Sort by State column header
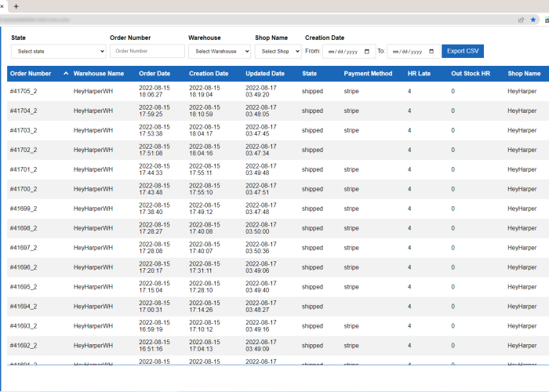This screenshot has height=392, width=549. coord(310,74)
